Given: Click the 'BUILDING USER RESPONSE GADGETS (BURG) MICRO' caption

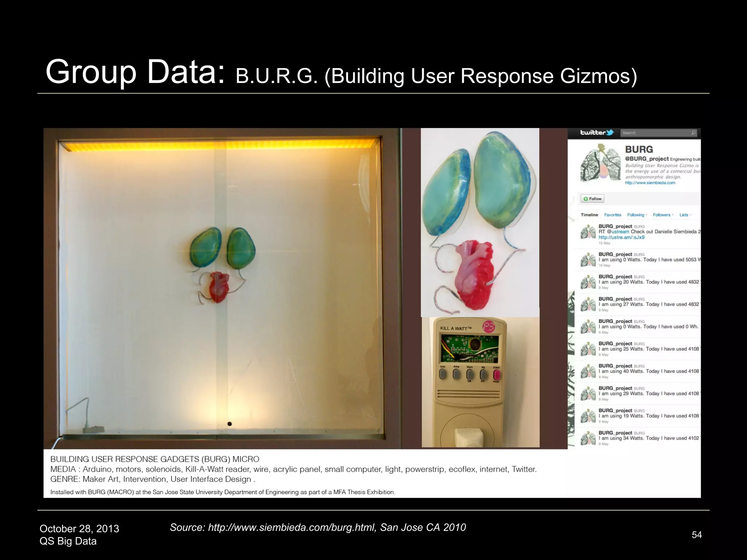Looking at the screenshot, I should click(x=155, y=459).
